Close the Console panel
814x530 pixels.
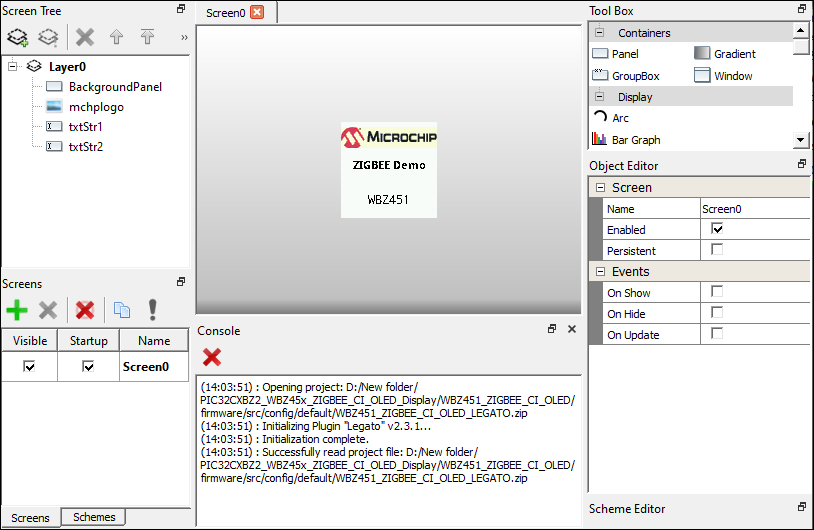(572, 329)
